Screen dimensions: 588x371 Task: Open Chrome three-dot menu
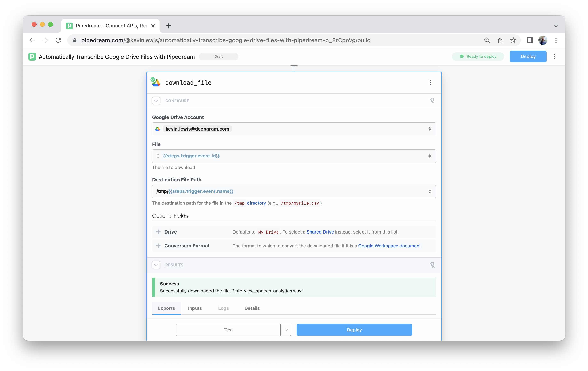point(556,40)
